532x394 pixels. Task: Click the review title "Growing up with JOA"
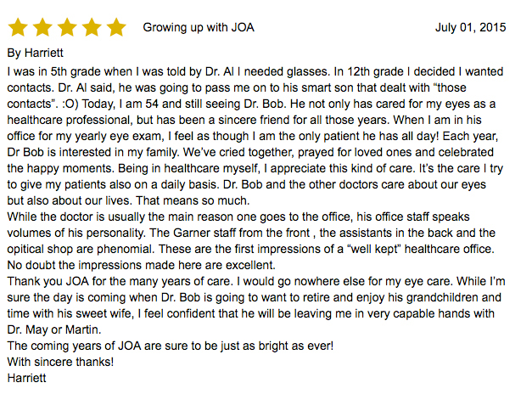(198, 27)
